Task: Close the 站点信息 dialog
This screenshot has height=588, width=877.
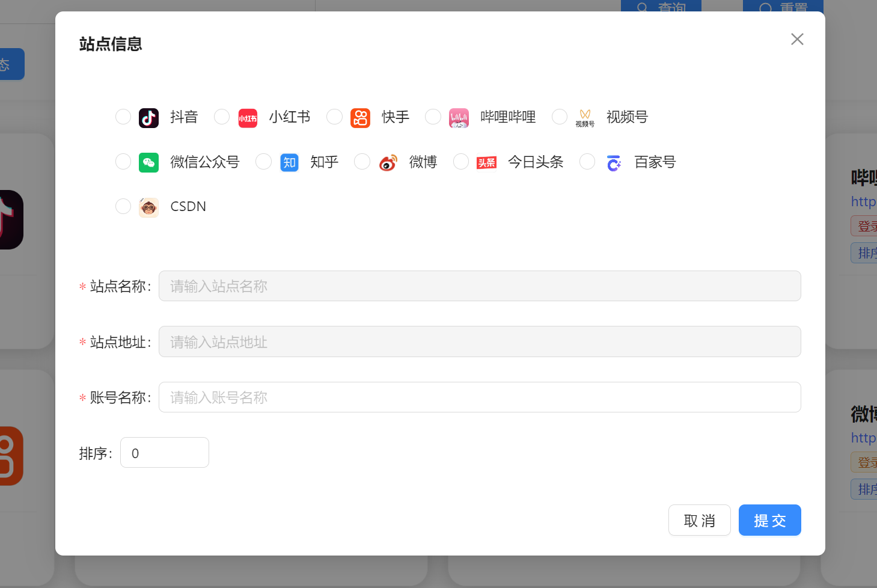Action: coord(797,39)
